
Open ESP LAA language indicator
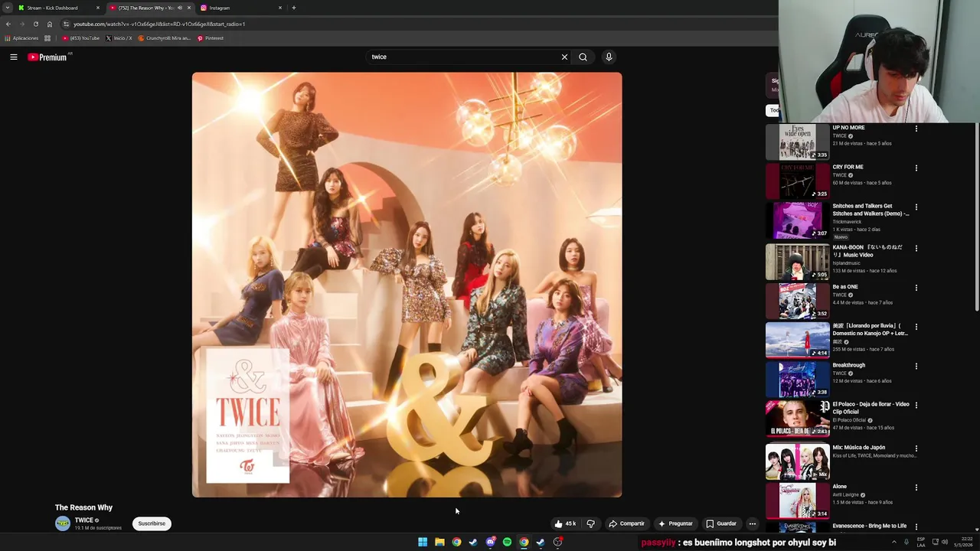click(921, 542)
